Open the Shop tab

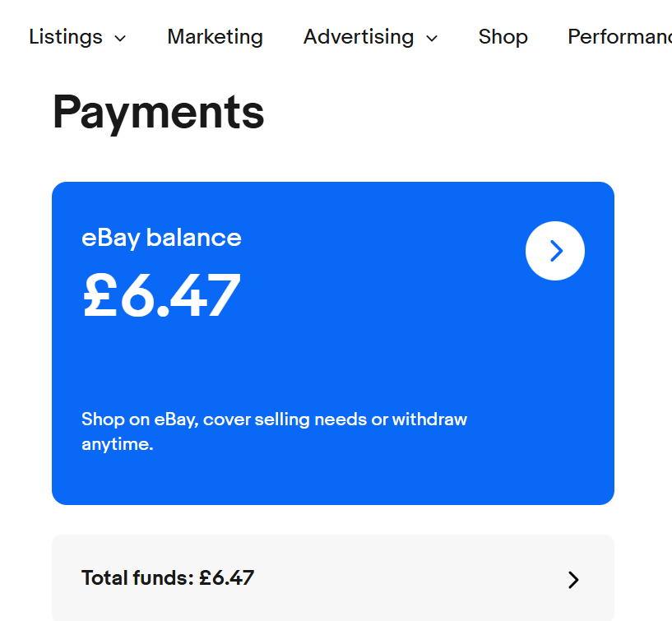[503, 37]
